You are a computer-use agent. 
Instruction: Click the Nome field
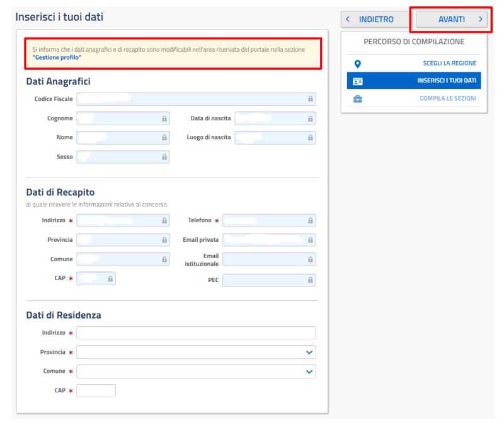click(123, 138)
